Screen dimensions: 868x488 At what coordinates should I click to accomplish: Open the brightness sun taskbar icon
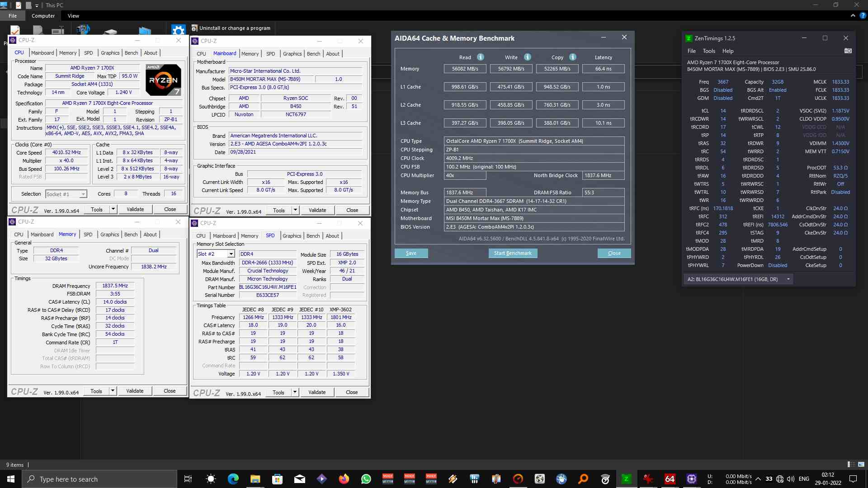click(x=211, y=479)
